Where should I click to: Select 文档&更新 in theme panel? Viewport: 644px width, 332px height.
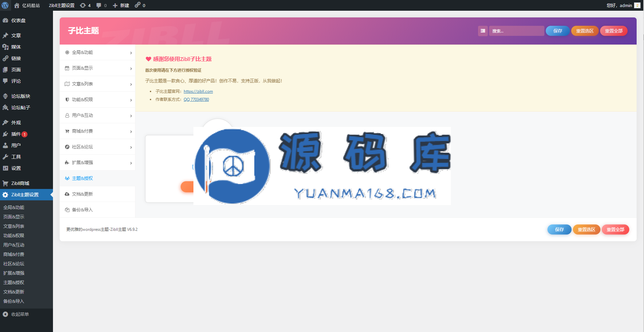point(97,194)
